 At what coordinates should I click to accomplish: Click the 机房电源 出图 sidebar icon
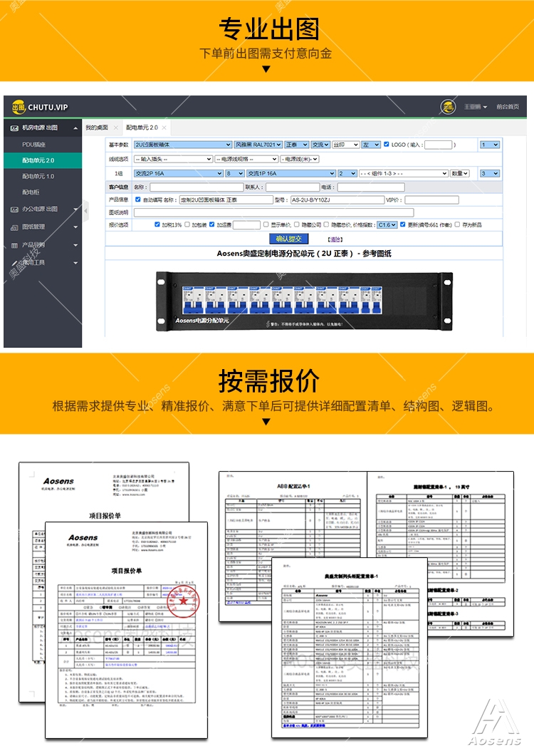pos(14,128)
